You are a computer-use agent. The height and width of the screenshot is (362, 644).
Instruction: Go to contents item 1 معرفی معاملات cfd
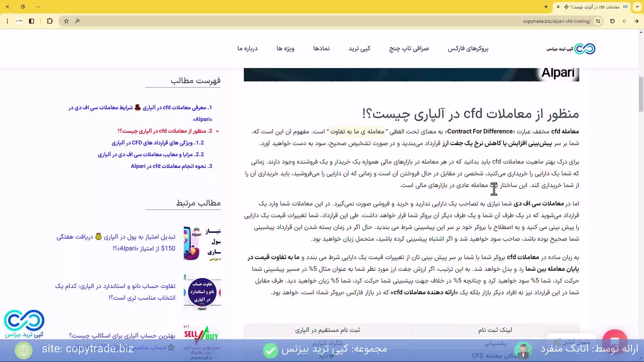140,113
